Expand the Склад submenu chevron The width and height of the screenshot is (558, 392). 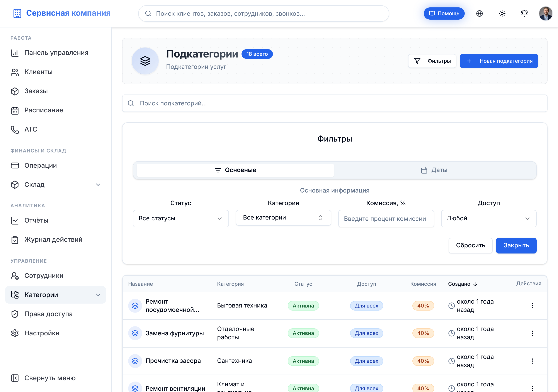[x=98, y=185]
